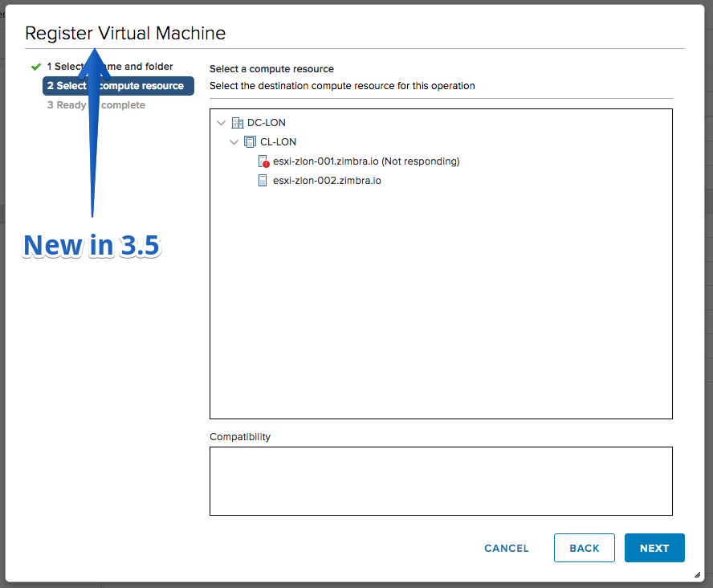Select DC-LON in the resource tree

[x=267, y=123]
